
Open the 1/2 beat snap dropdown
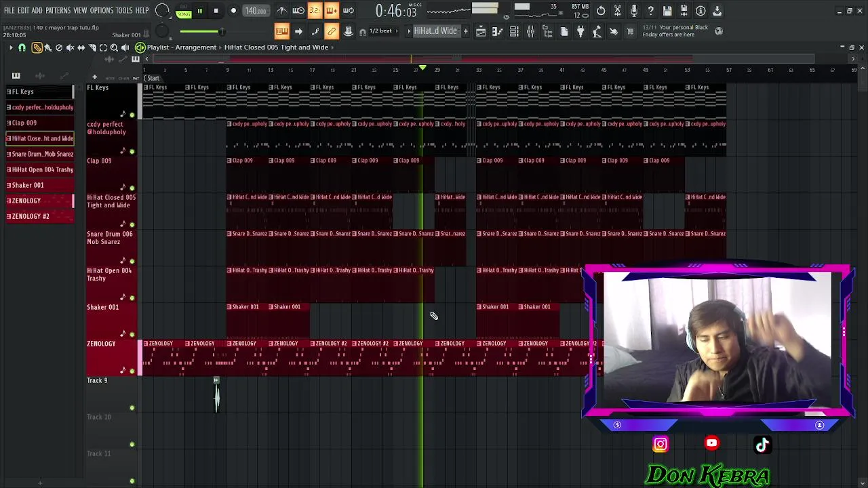tap(384, 31)
